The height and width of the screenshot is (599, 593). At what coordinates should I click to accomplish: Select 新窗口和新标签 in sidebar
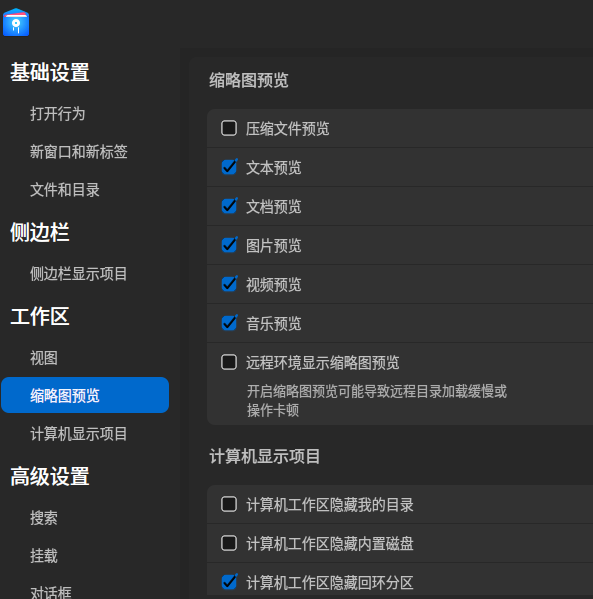(x=79, y=152)
